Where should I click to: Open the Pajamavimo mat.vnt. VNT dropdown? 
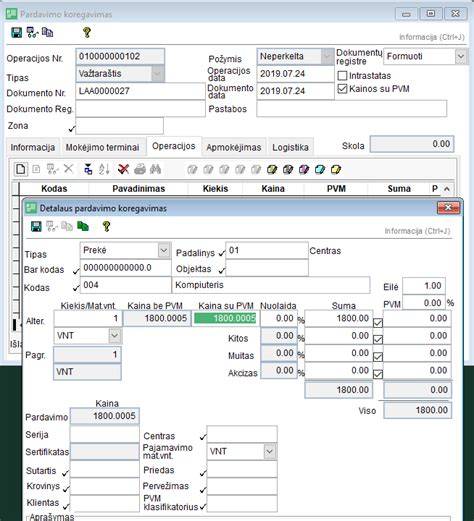[x=270, y=451]
